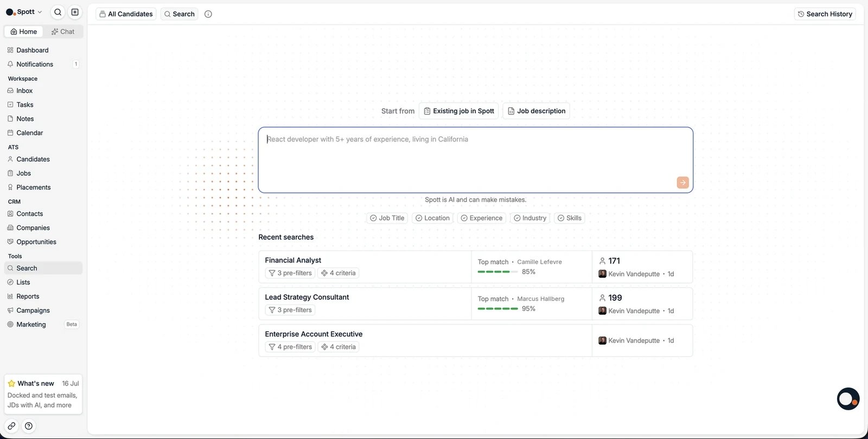Focus the candidate search text box
Viewport: 868px width, 439px height.
[476, 160]
